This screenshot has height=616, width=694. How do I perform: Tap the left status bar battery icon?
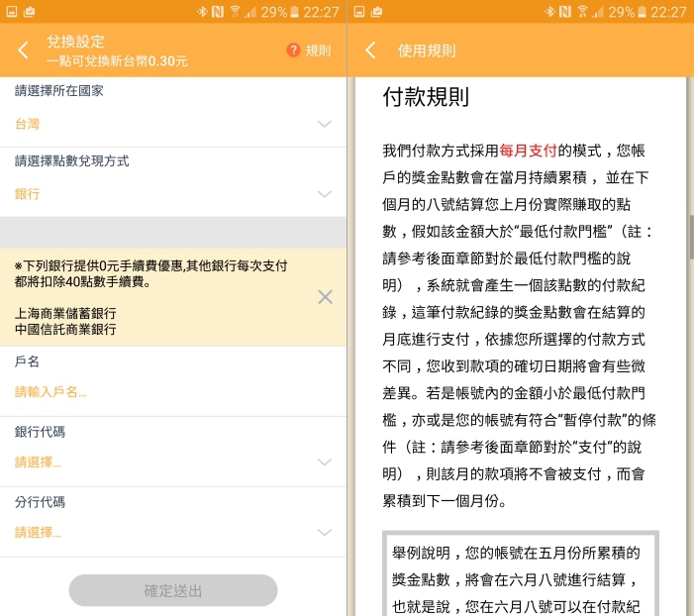[x=294, y=12]
